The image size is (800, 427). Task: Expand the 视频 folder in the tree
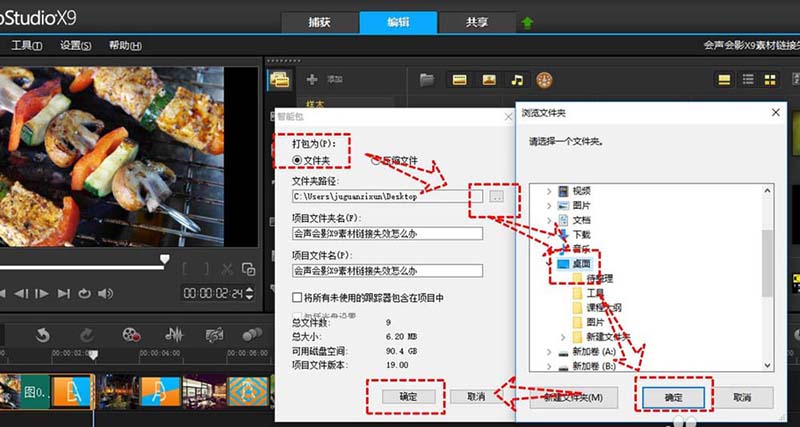549,191
